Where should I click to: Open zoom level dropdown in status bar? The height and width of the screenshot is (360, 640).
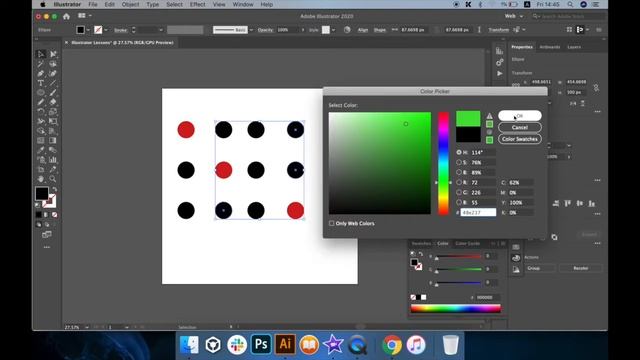point(87,327)
